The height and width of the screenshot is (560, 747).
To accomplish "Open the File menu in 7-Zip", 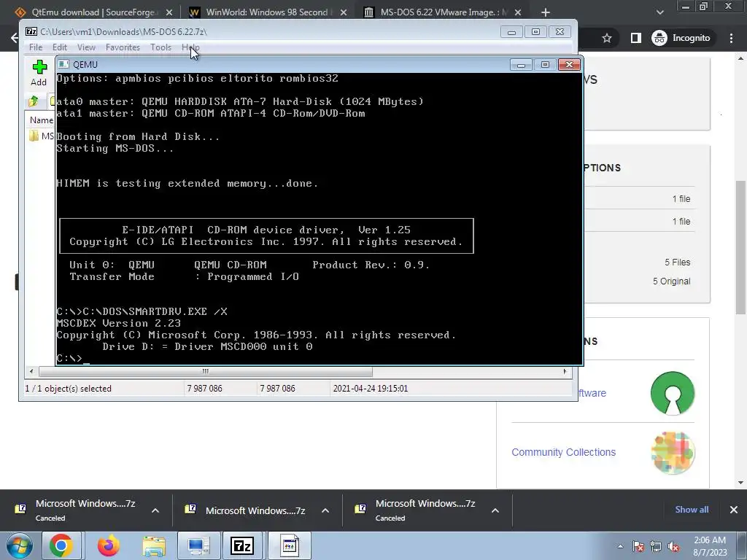I will pyautogui.click(x=36, y=47).
